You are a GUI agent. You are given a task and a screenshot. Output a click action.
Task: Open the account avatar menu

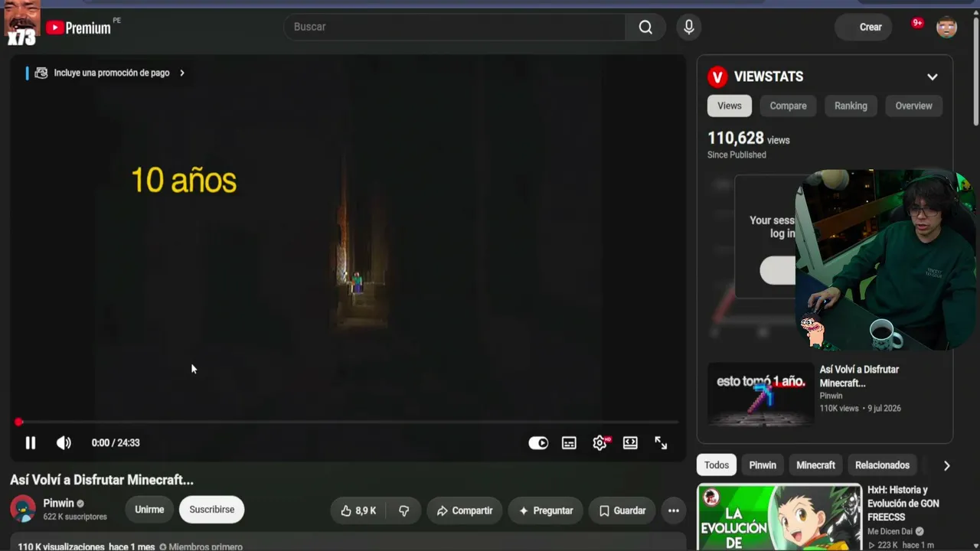tap(947, 28)
